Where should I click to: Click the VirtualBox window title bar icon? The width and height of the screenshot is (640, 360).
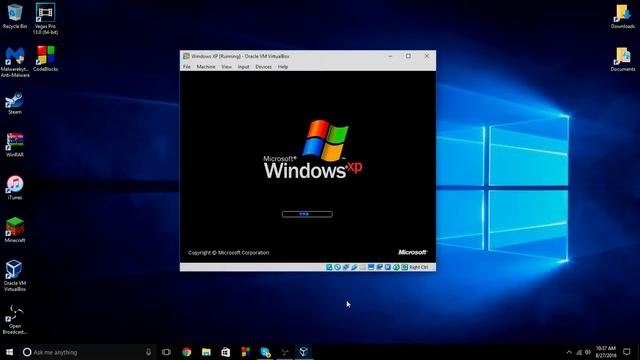(186, 56)
